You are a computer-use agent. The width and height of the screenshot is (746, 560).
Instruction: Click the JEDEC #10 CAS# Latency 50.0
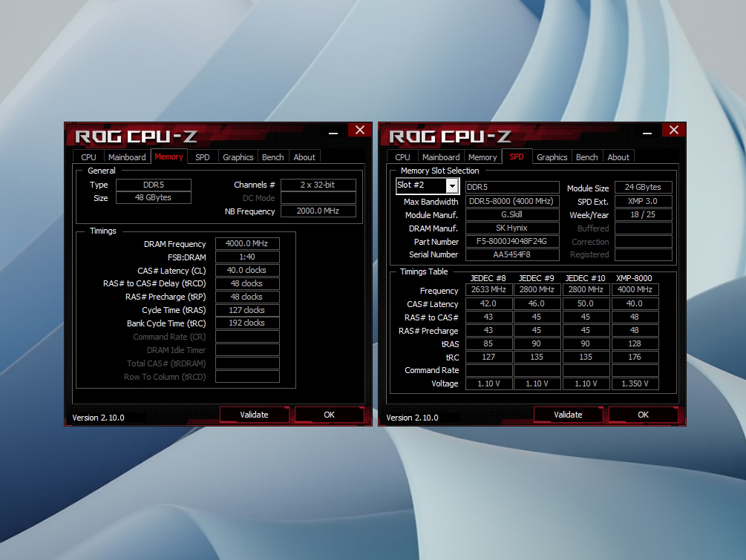[586, 303]
